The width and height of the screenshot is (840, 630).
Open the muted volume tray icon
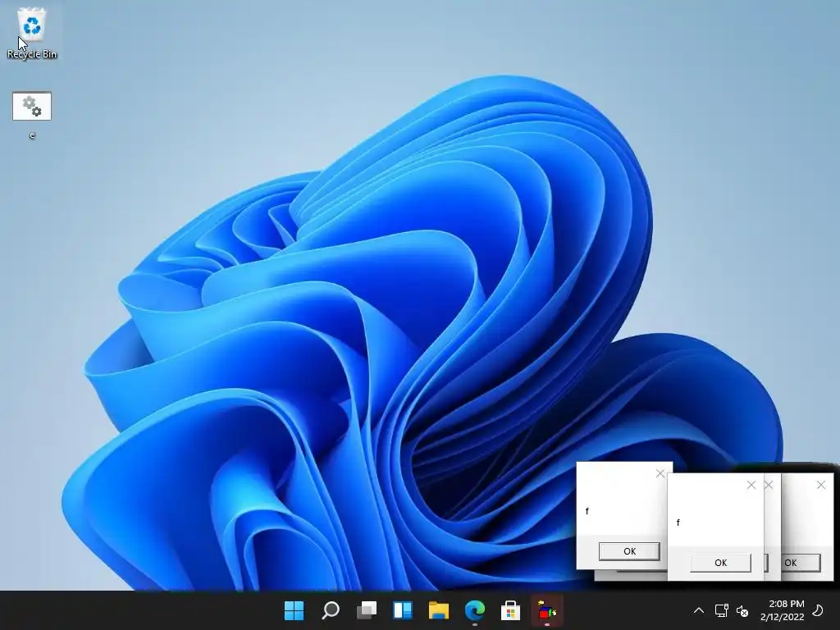coord(742,610)
